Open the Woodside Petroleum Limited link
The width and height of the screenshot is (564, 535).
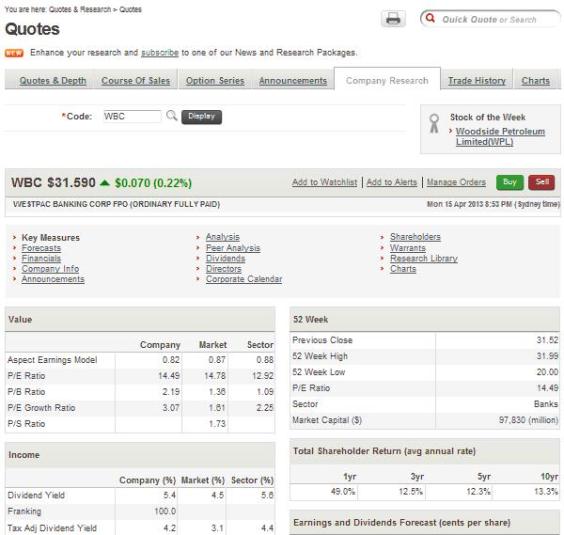coord(500,136)
